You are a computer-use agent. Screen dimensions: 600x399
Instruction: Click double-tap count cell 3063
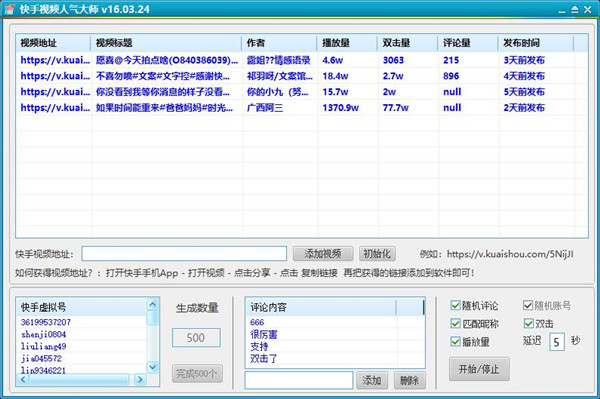click(393, 60)
